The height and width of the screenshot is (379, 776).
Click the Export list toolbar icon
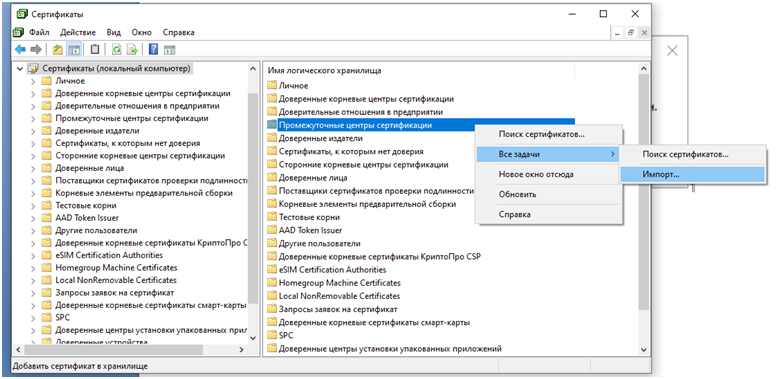click(132, 49)
